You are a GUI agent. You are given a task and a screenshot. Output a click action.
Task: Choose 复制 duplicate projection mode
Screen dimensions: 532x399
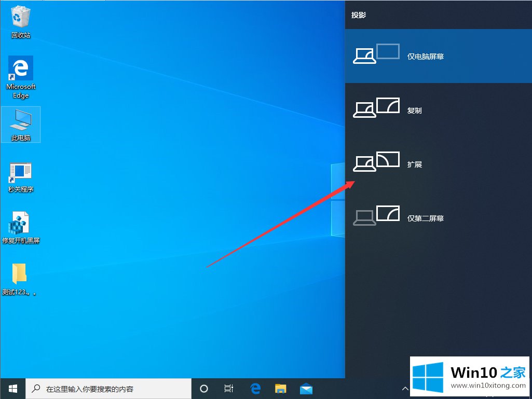439,110
